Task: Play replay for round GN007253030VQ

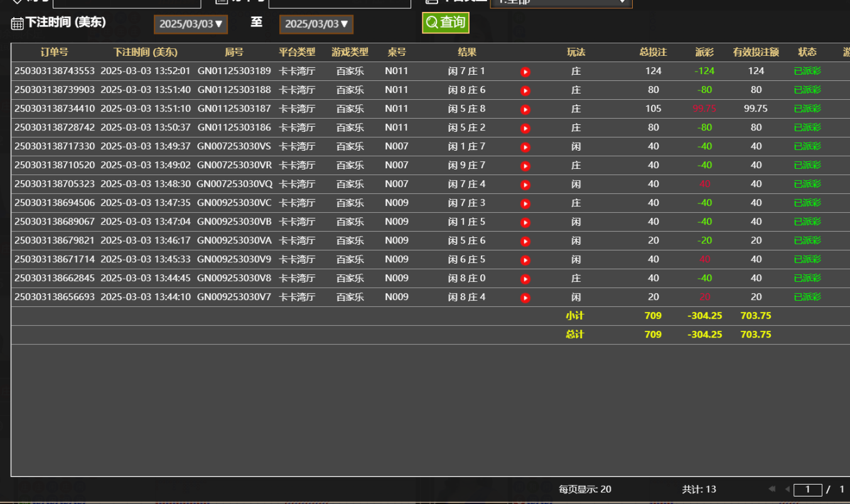Action: pos(525,185)
